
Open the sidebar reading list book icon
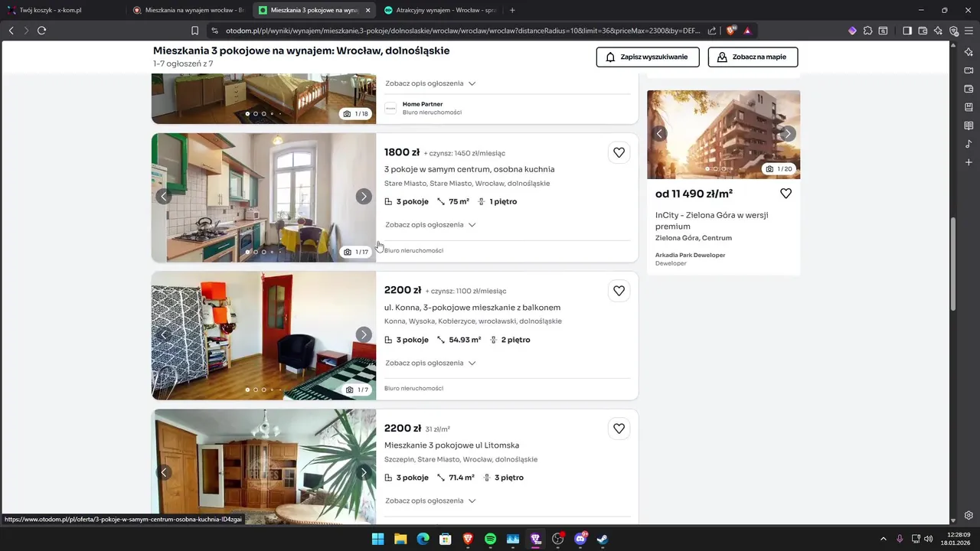click(x=969, y=126)
